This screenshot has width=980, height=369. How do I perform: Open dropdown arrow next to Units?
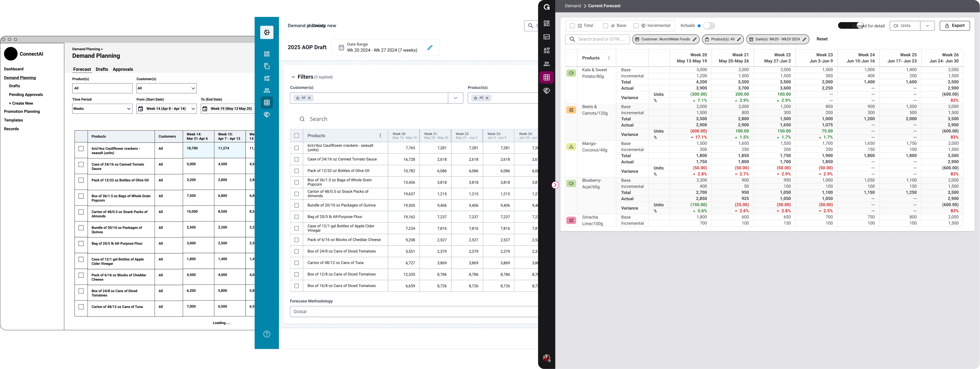pyautogui.click(x=927, y=26)
